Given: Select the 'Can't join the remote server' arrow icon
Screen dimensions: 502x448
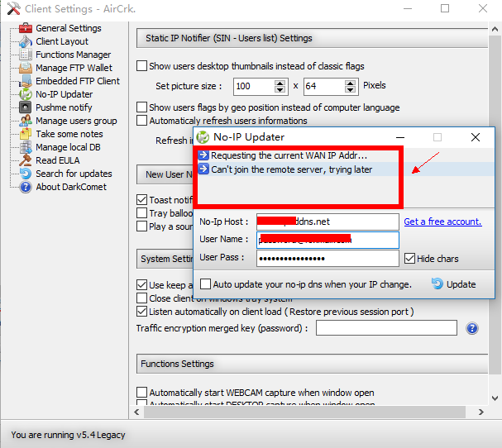Looking at the screenshot, I should (203, 169).
